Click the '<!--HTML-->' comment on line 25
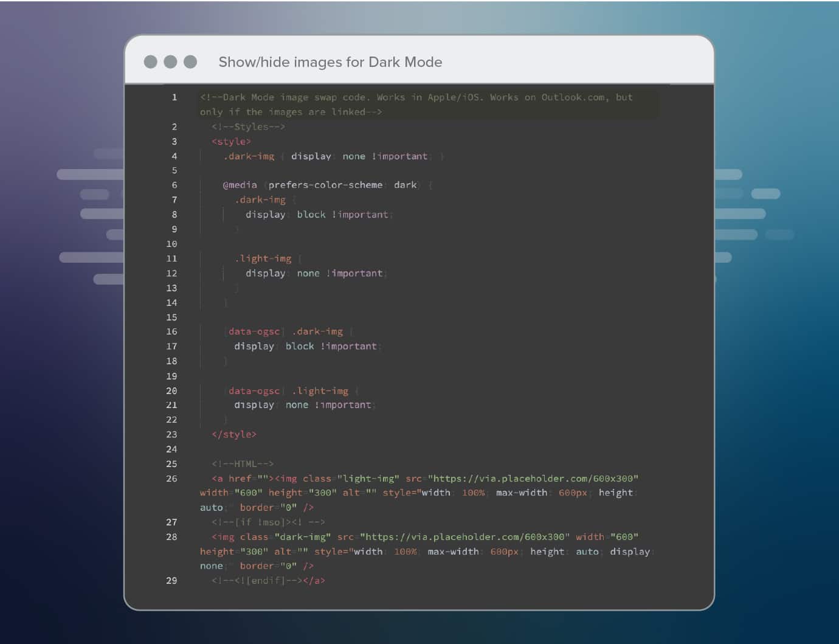 [243, 463]
